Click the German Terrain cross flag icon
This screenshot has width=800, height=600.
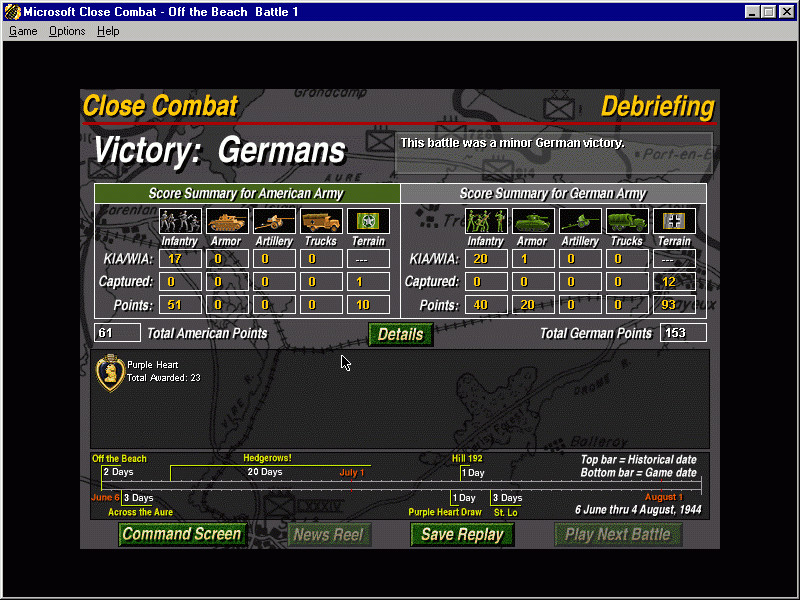point(674,221)
